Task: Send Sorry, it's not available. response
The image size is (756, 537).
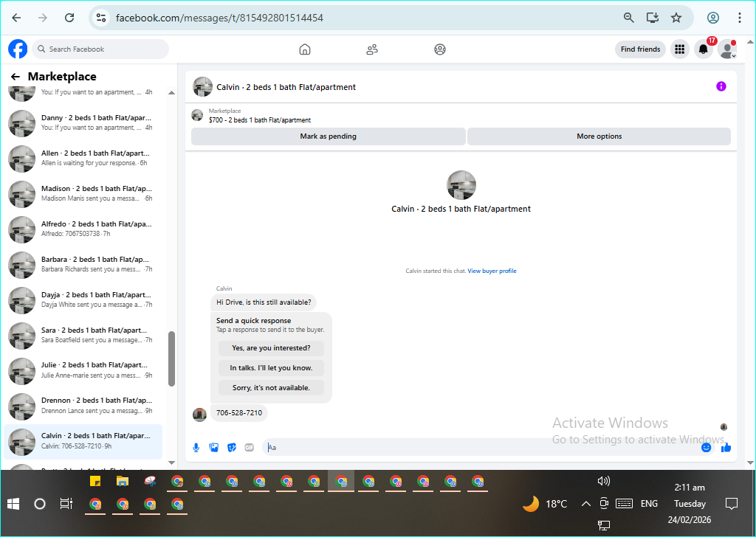Action: [x=271, y=388]
